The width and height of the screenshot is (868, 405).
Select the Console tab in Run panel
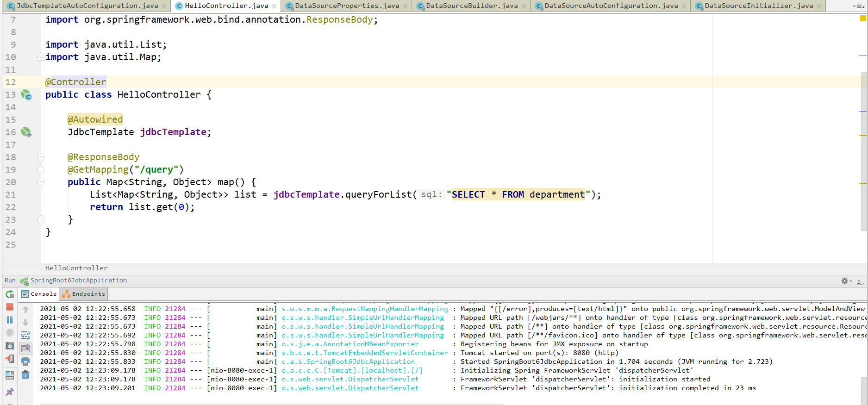coord(39,294)
